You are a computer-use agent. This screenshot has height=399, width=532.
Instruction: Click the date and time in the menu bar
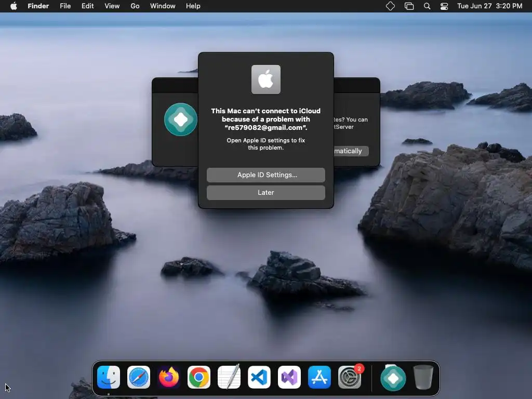coord(489,6)
